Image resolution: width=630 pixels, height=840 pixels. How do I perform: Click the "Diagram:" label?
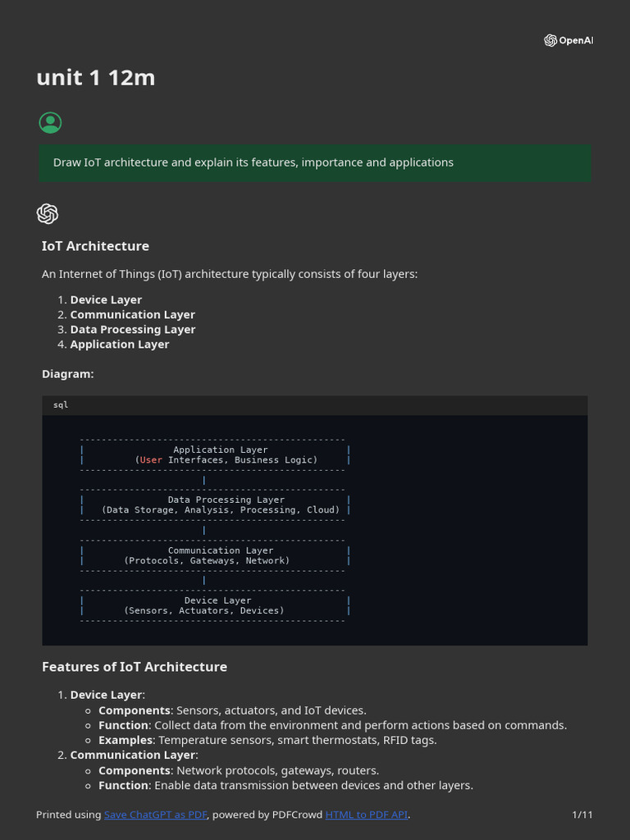(68, 374)
